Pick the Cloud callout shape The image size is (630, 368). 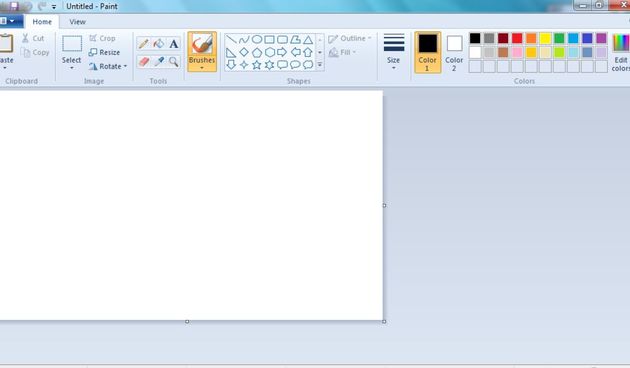308,64
